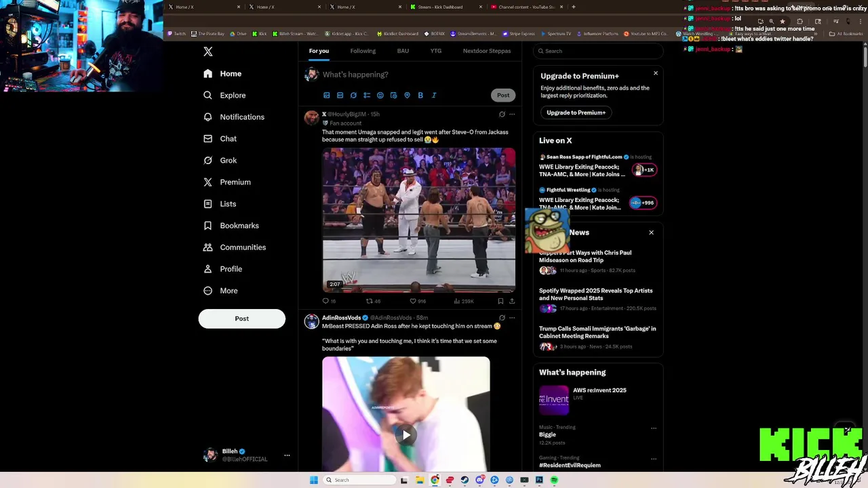The image size is (868, 488).
Task: Open Spotify Wrapped 2025 news story
Action: pyautogui.click(x=597, y=299)
